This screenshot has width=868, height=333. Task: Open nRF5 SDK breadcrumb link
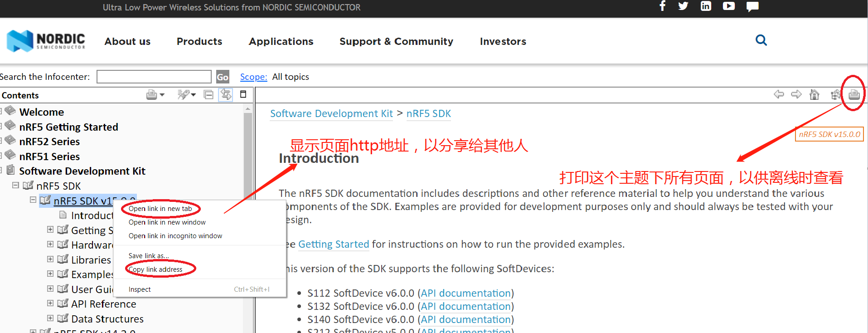tap(429, 113)
